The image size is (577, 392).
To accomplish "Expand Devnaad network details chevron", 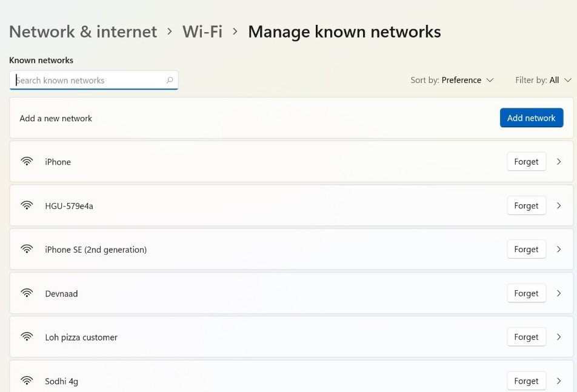I will click(559, 293).
